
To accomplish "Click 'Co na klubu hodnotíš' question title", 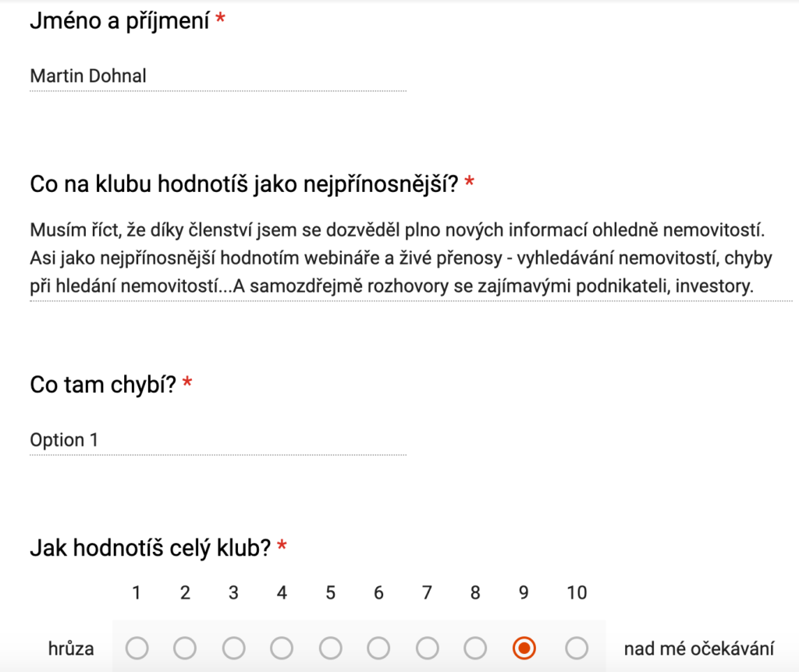I will tap(244, 184).
